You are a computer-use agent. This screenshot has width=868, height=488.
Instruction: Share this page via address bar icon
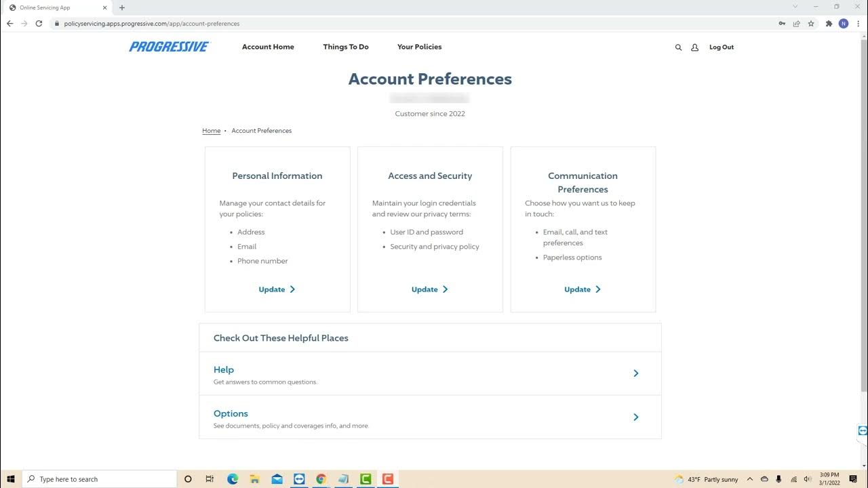click(x=797, y=23)
